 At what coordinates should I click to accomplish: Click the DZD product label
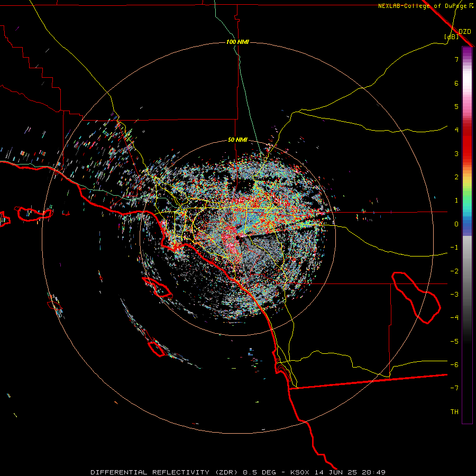coord(465,32)
